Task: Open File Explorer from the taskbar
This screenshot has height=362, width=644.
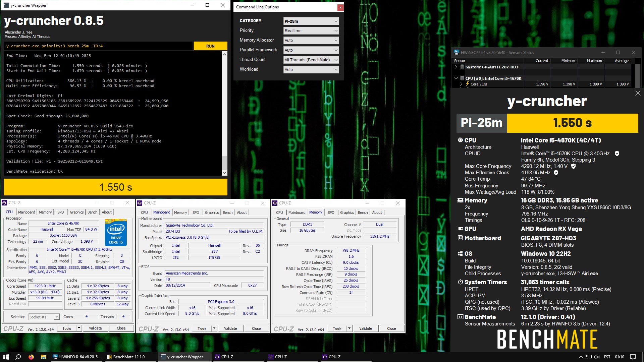Action: coord(43,357)
